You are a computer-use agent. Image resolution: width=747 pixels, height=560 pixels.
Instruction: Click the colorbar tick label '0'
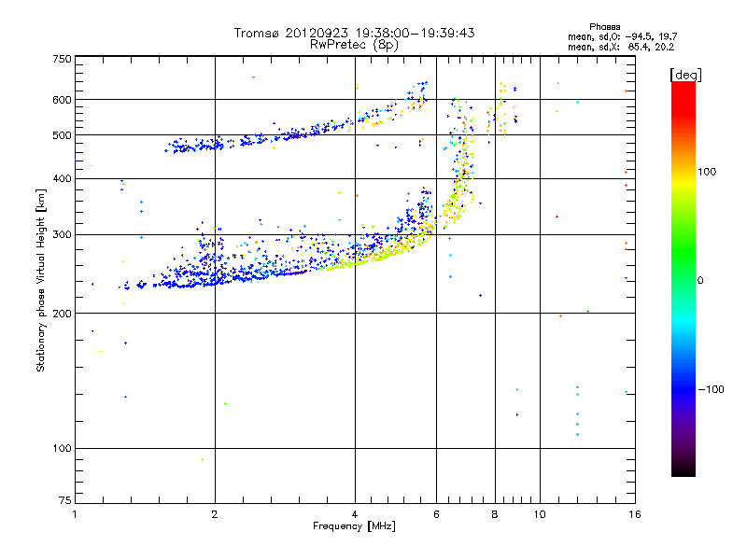point(700,280)
